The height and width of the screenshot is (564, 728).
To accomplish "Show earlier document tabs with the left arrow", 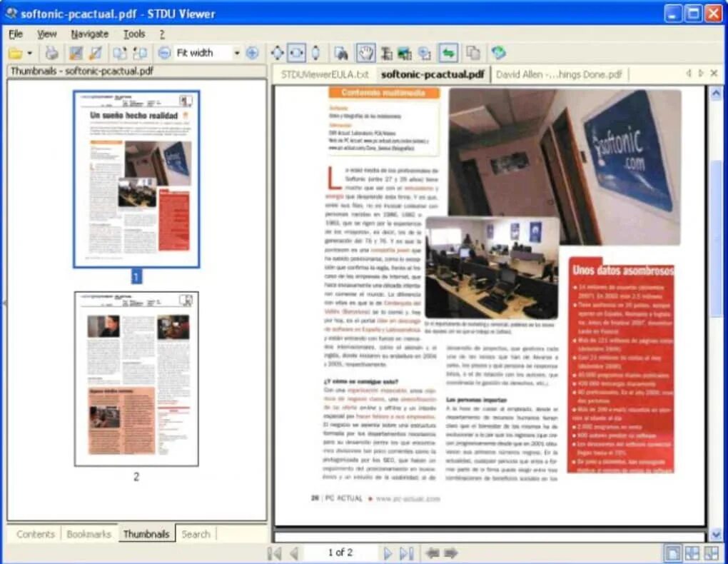I will 689,74.
